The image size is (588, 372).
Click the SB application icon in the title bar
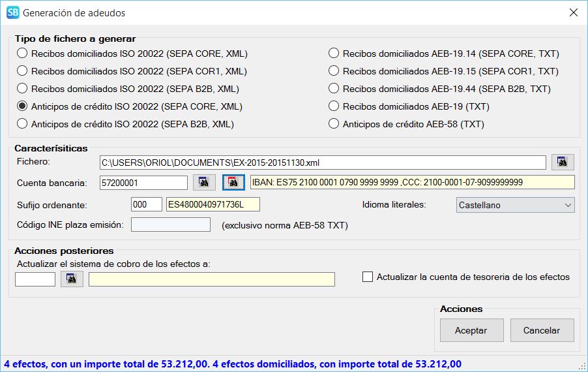click(12, 12)
